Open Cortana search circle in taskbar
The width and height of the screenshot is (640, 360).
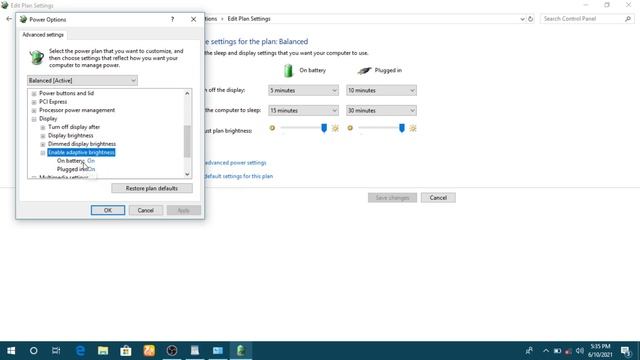(x=33, y=351)
